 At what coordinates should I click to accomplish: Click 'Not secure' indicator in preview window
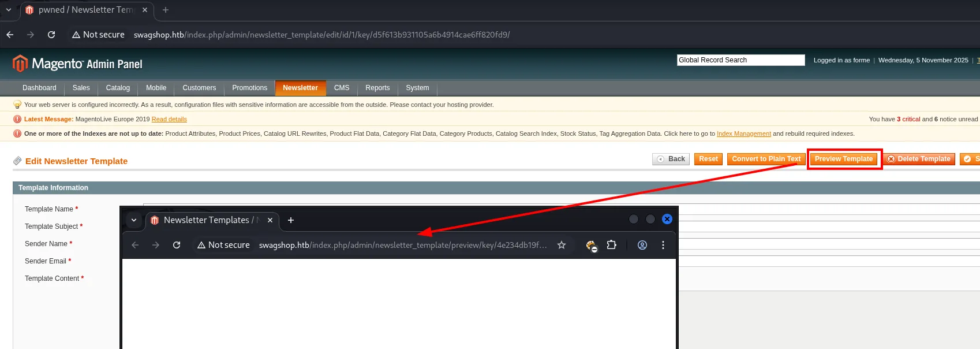click(223, 245)
